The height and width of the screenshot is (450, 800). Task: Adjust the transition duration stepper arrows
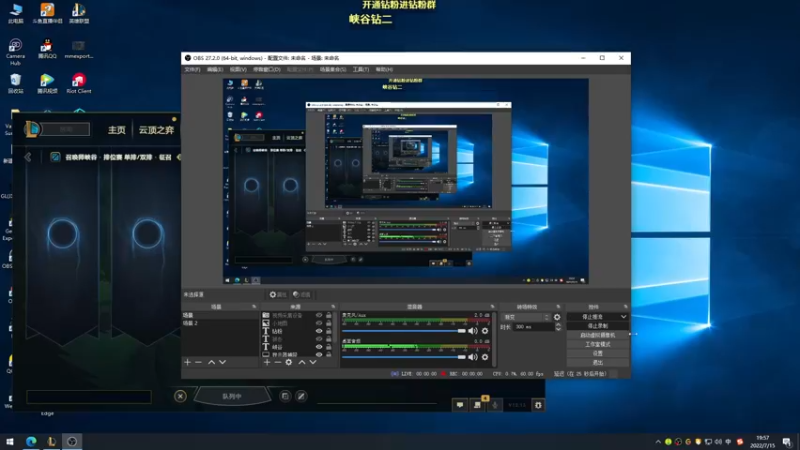558,327
